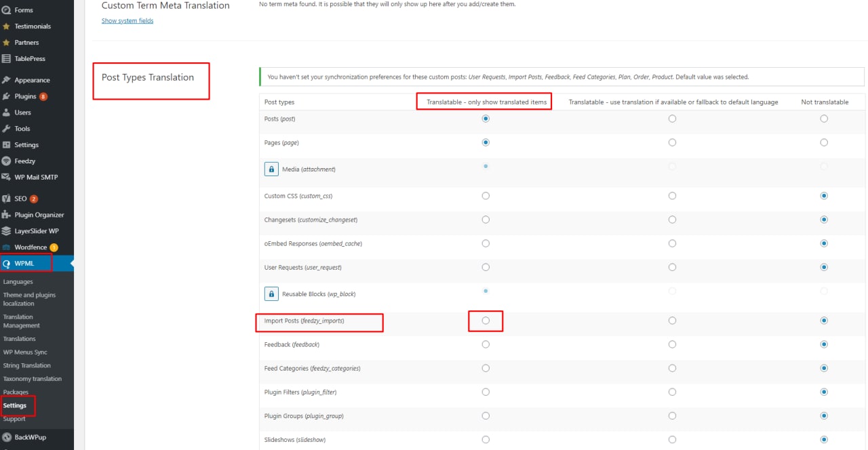
Task: Click the lock icon beside Reusable Blocks
Action: pos(271,294)
